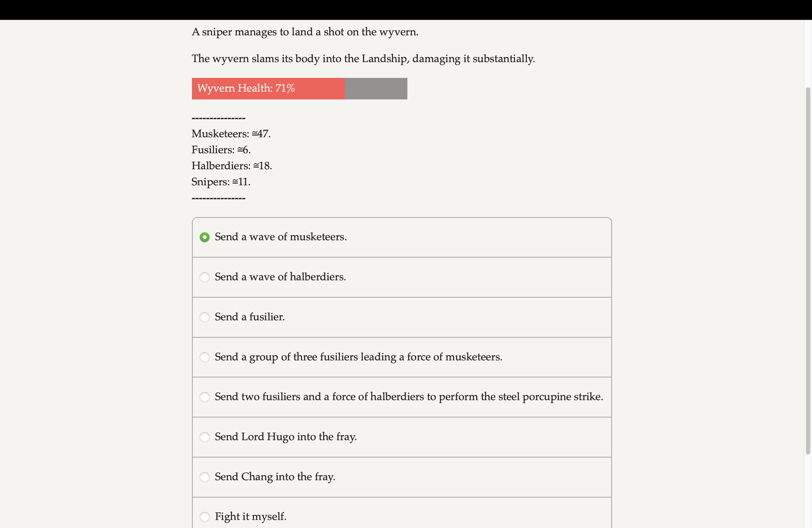The width and height of the screenshot is (812, 528).
Task: Click the gray depleted part of health bar
Action: coord(376,88)
